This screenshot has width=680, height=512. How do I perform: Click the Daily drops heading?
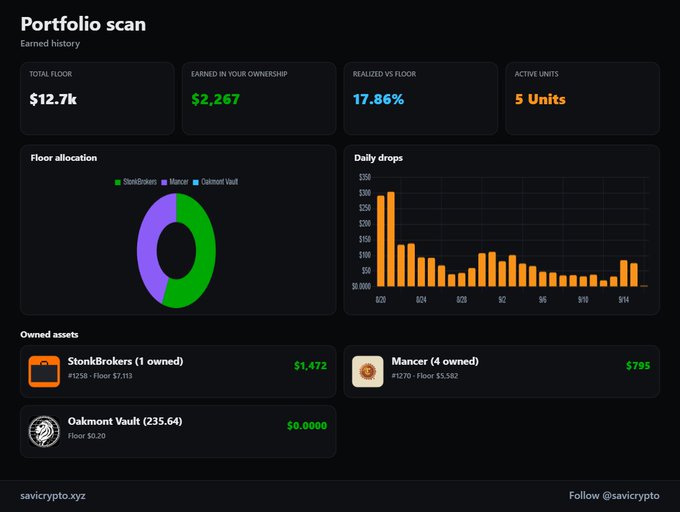click(378, 158)
